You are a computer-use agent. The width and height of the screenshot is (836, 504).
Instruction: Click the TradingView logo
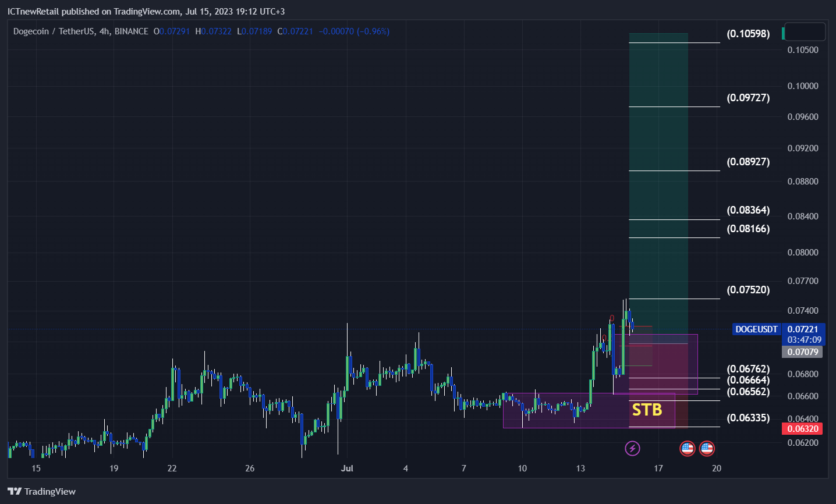(42, 492)
